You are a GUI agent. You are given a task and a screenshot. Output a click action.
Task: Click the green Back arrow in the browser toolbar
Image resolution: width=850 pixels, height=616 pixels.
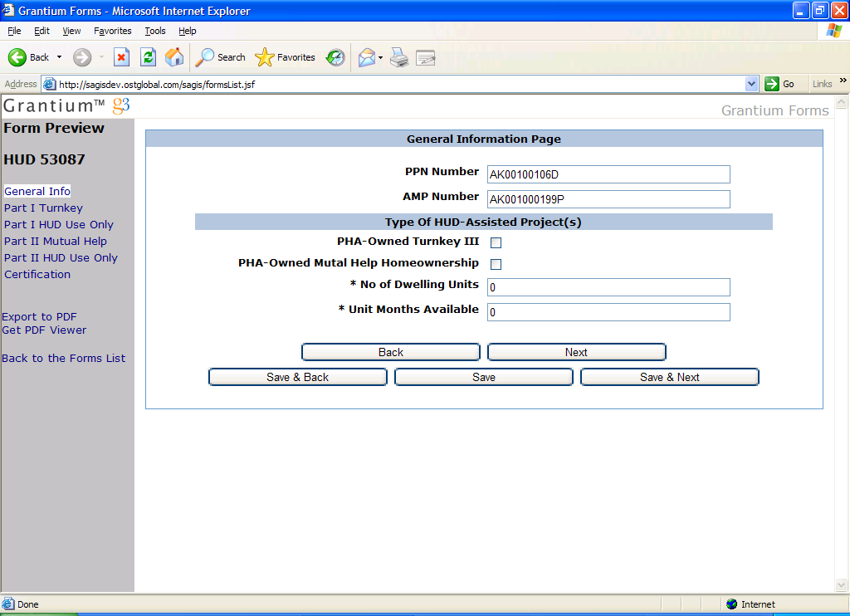click(x=17, y=57)
